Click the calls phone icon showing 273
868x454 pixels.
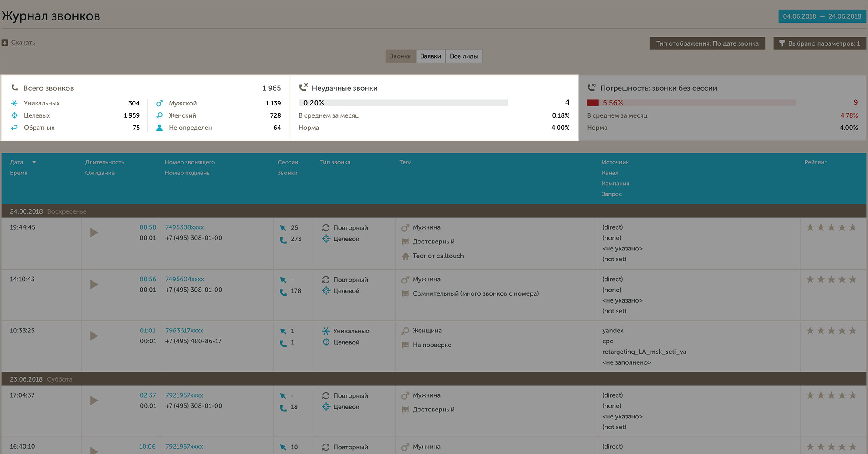click(x=283, y=240)
